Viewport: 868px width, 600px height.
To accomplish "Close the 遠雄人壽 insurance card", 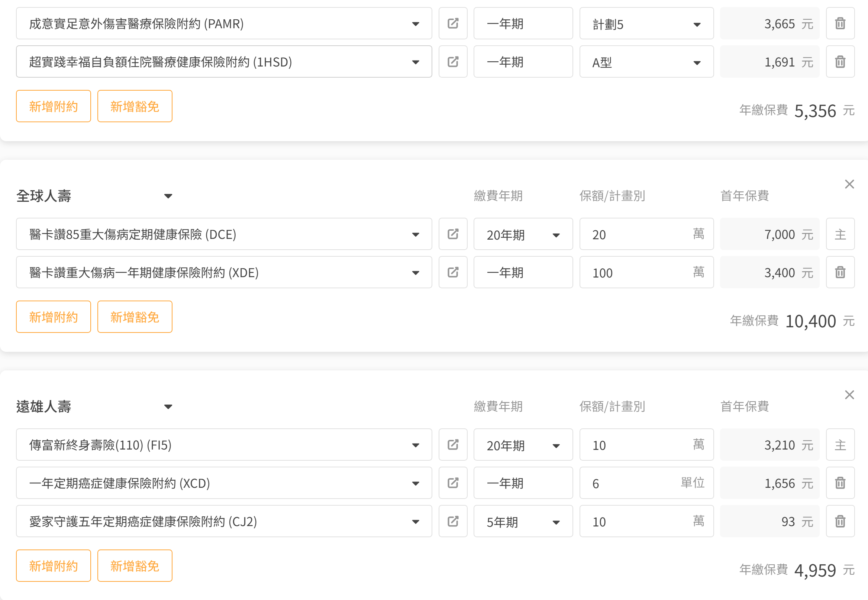I will (849, 395).
